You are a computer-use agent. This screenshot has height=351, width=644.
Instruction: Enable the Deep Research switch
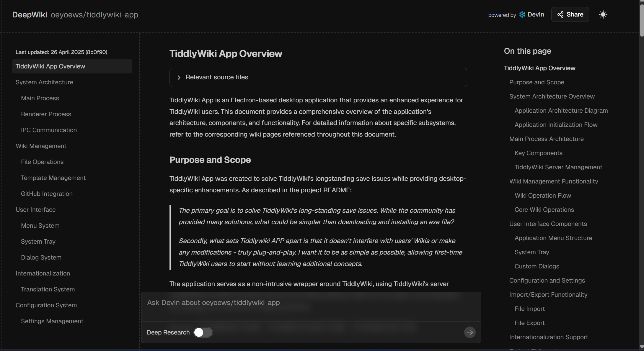click(203, 332)
